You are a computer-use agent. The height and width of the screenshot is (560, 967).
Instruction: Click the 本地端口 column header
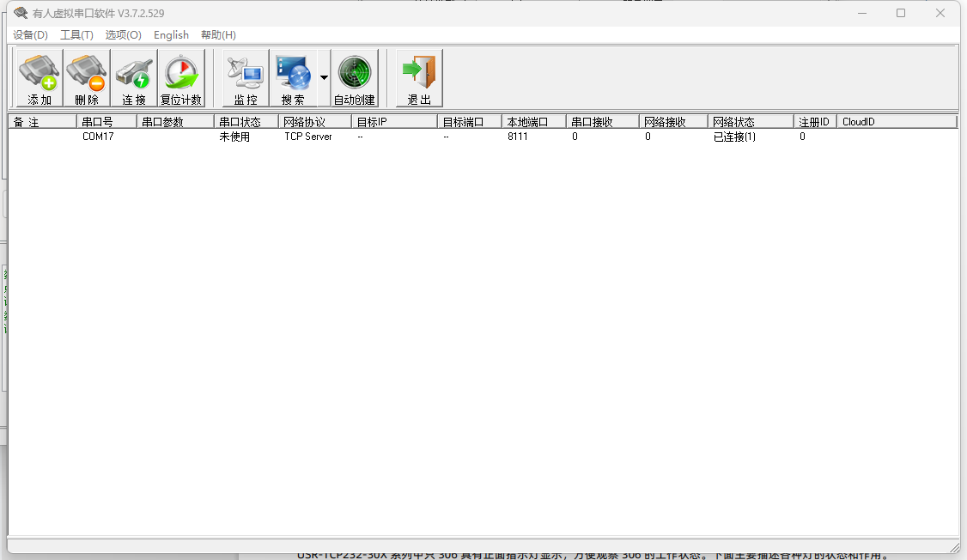[x=533, y=122]
